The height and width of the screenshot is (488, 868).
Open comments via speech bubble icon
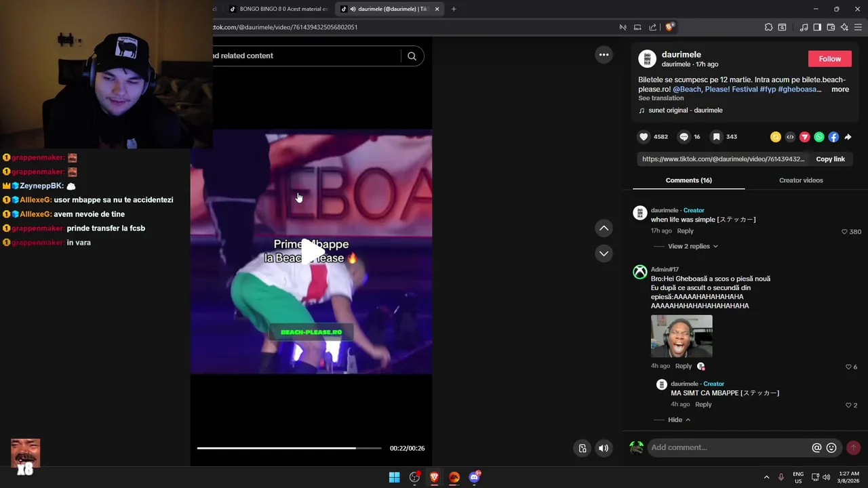coord(684,137)
